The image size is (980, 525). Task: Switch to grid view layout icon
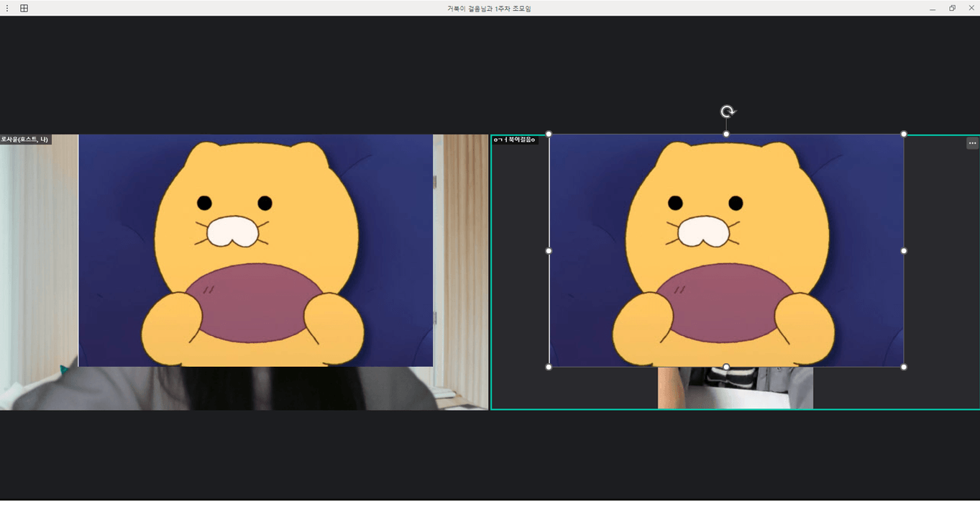[24, 9]
